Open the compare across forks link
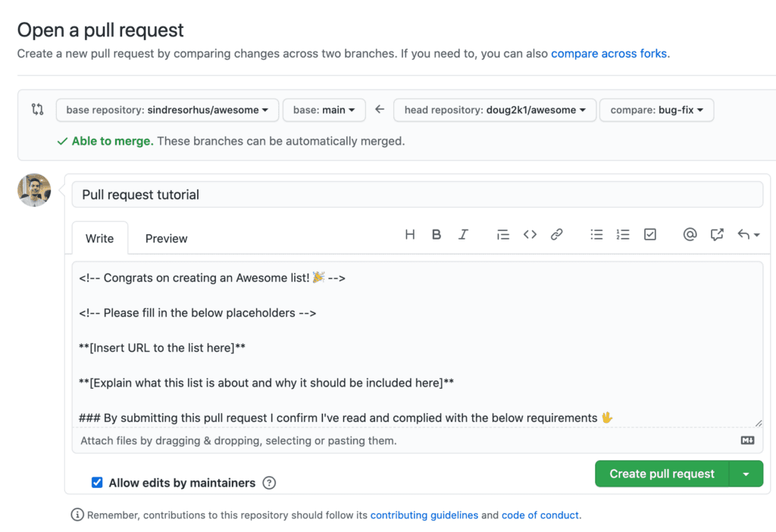776x532 pixels. tap(609, 53)
